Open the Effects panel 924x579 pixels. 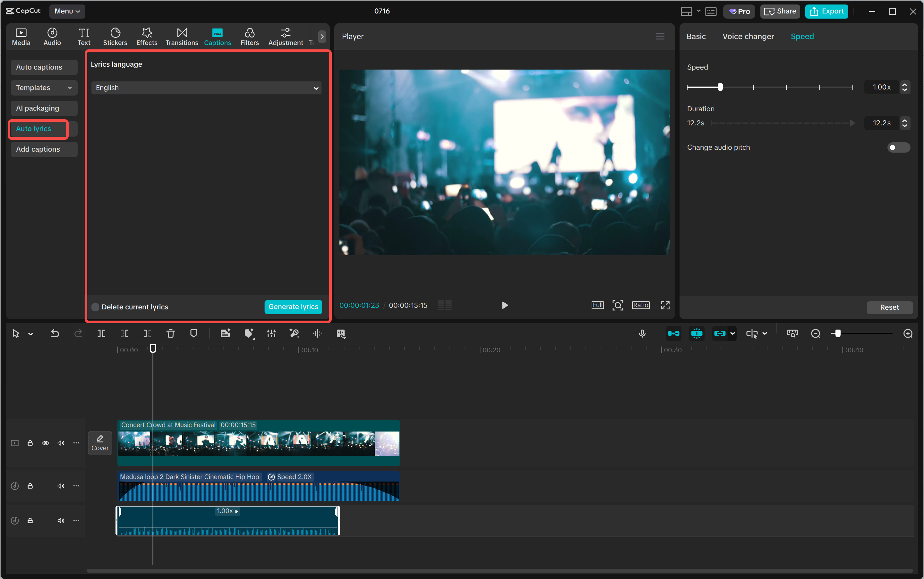147,37
